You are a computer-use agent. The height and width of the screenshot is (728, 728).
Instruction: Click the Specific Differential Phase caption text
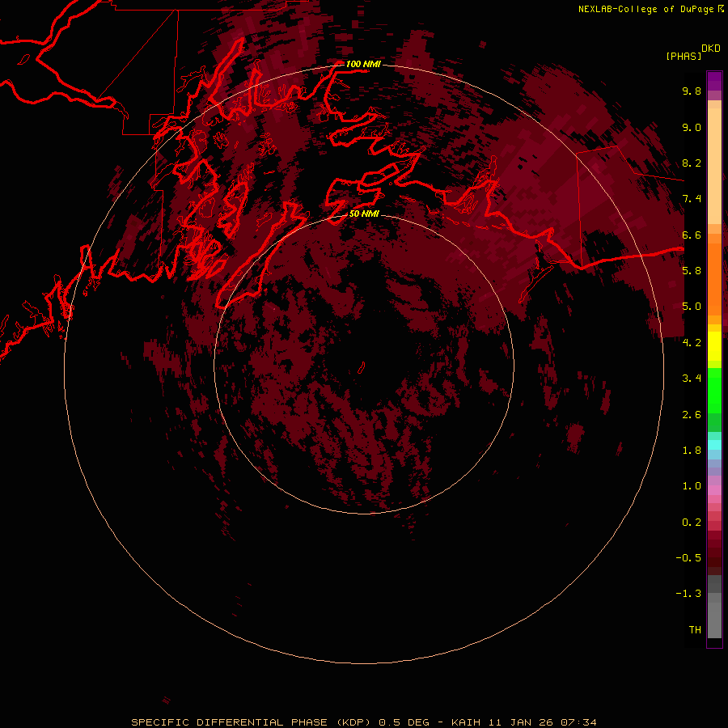point(251,722)
